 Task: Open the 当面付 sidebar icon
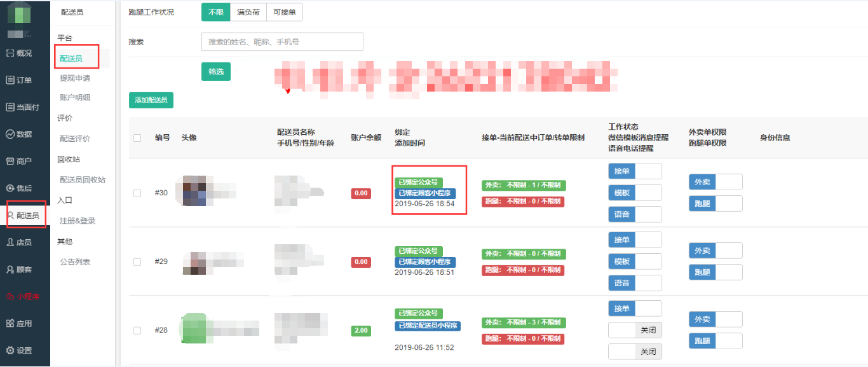[x=10, y=107]
